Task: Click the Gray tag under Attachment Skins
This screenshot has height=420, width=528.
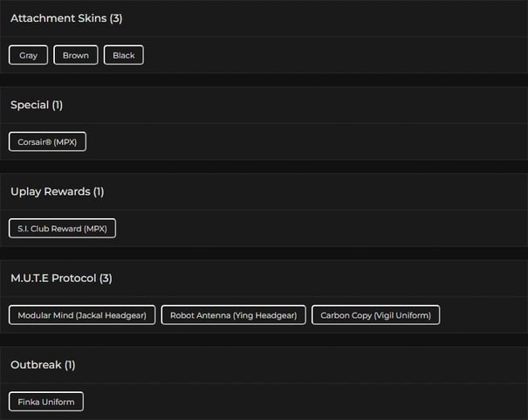Action: tap(29, 55)
